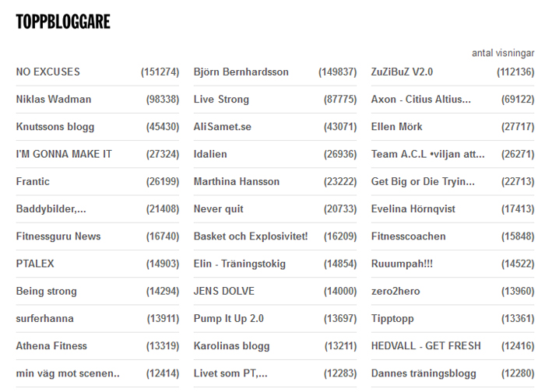Go to AliSamet.se blog
The width and height of the screenshot is (545, 392).
click(222, 127)
